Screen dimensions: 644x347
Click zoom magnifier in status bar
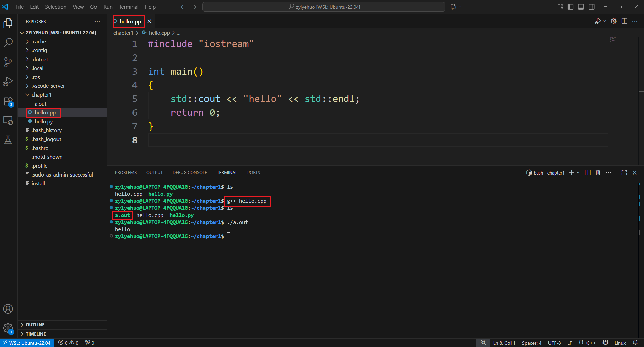[x=483, y=343]
